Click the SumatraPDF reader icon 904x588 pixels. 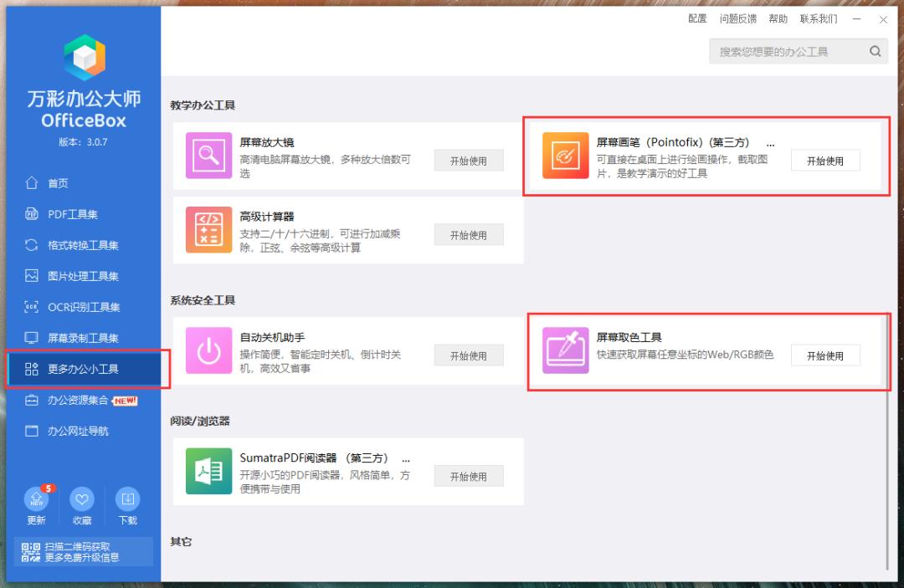[x=208, y=471]
